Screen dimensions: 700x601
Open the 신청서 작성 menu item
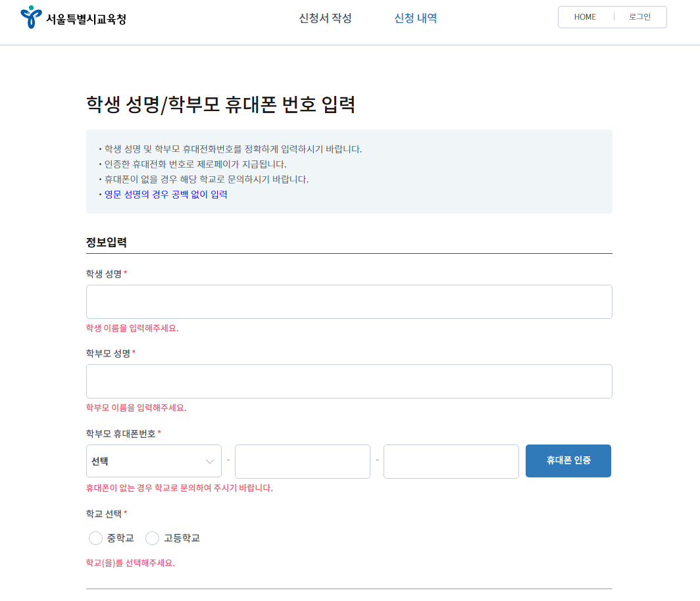tap(324, 18)
